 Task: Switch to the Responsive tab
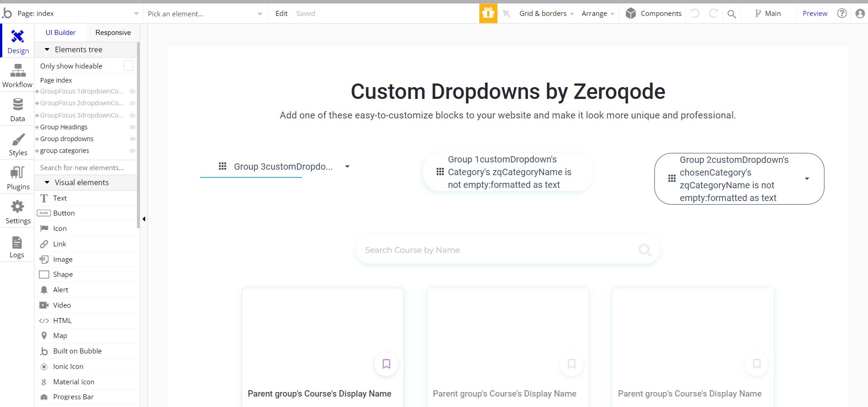pyautogui.click(x=113, y=33)
